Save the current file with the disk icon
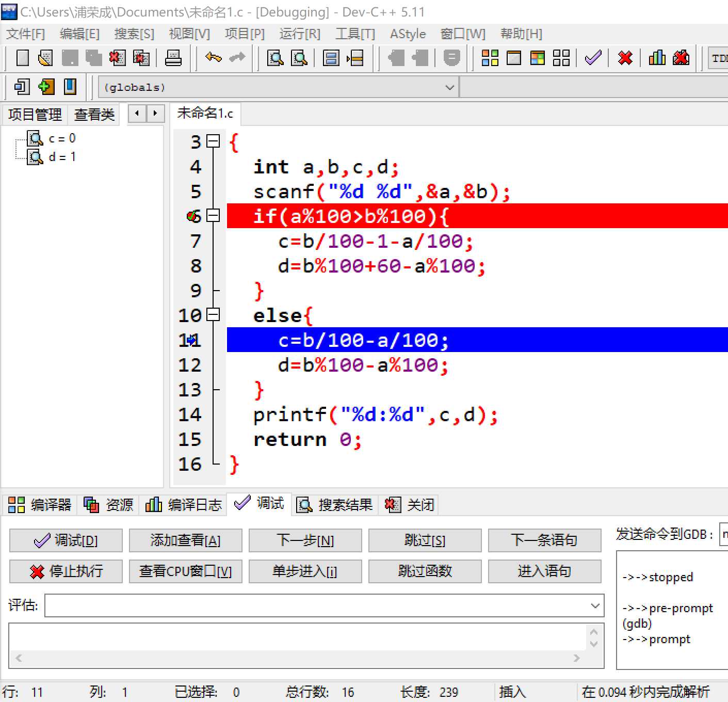The image size is (728, 702). coord(70,58)
